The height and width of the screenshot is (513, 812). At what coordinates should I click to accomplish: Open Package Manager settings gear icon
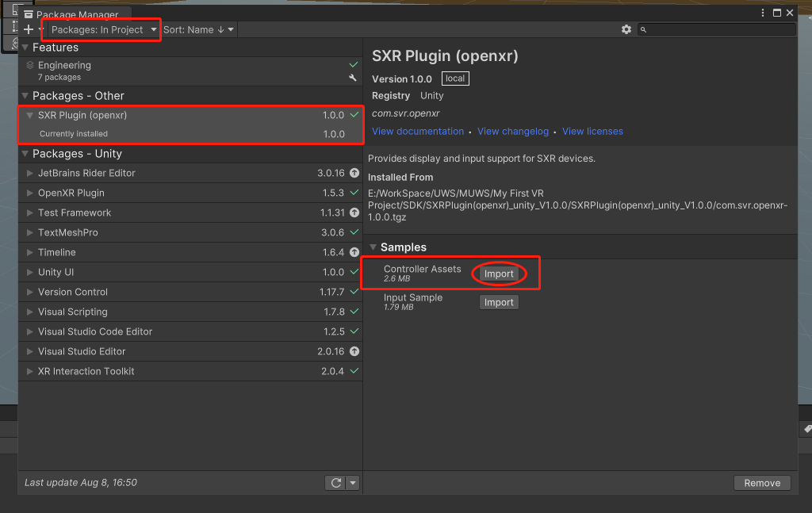coord(626,29)
